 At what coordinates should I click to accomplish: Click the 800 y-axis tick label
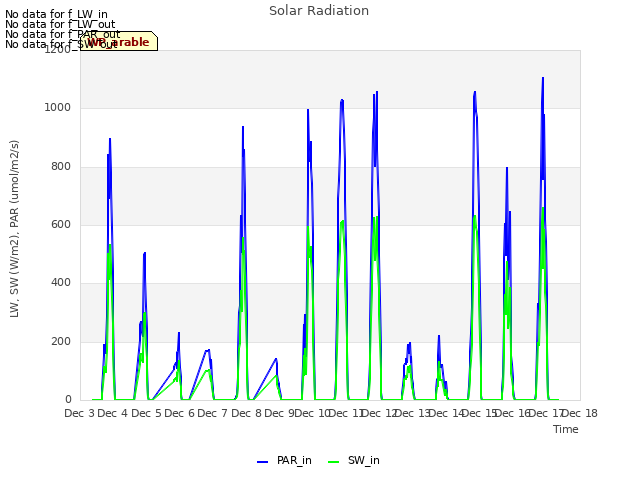[x=61, y=167]
